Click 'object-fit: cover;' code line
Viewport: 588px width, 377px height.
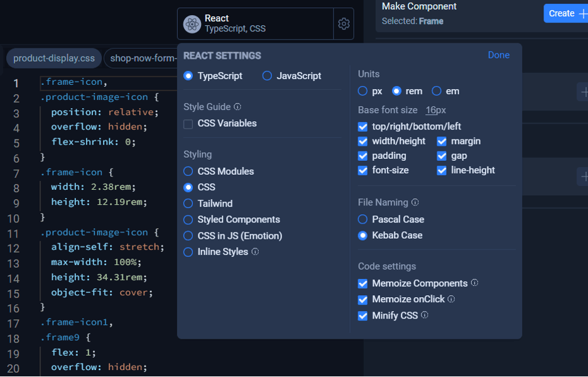click(102, 292)
